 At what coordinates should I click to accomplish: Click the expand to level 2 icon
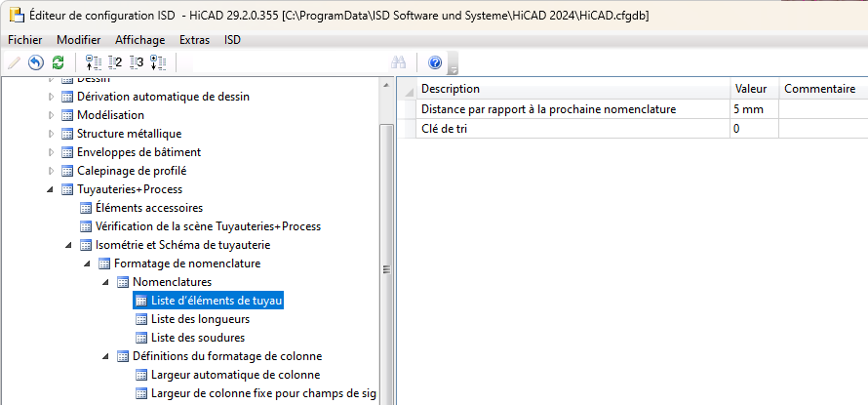pyautogui.click(x=115, y=62)
